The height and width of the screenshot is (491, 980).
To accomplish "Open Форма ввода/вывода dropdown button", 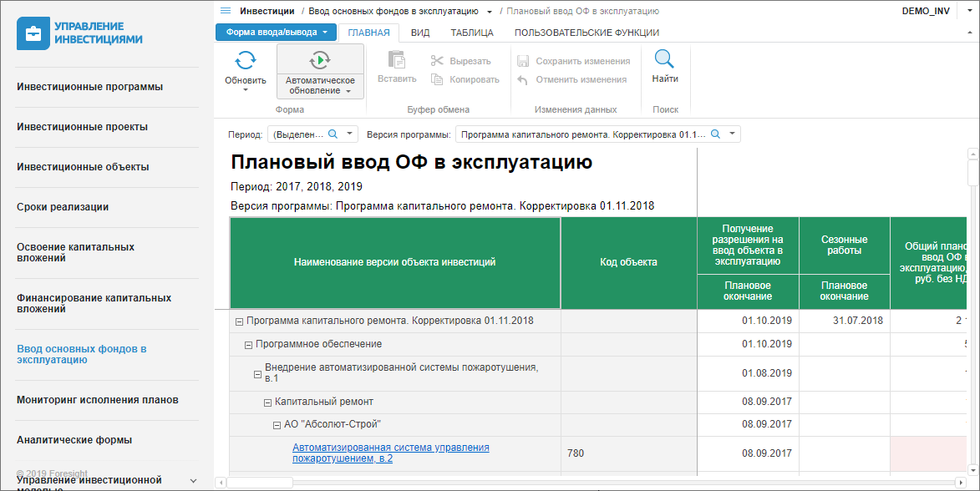I will click(276, 33).
